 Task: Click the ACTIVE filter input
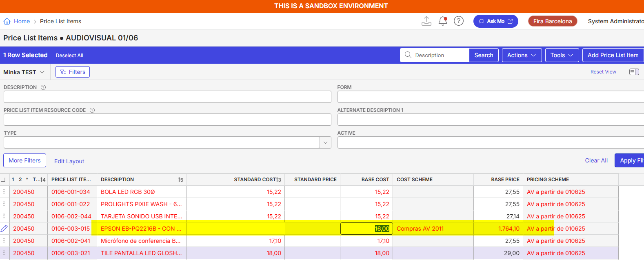tap(491, 142)
